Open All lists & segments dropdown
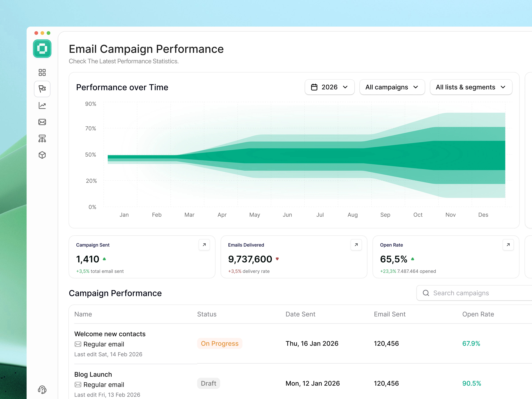The height and width of the screenshot is (399, 532). [471, 87]
